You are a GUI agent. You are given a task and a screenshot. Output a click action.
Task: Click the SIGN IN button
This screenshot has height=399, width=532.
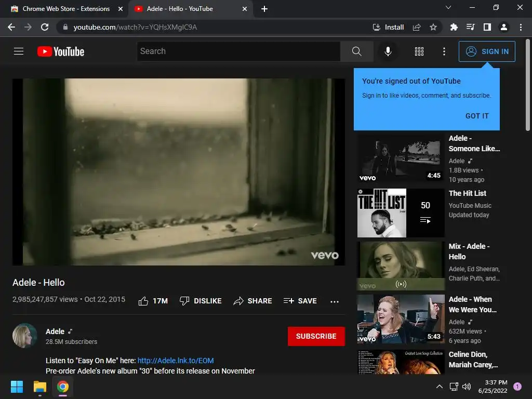pos(487,51)
